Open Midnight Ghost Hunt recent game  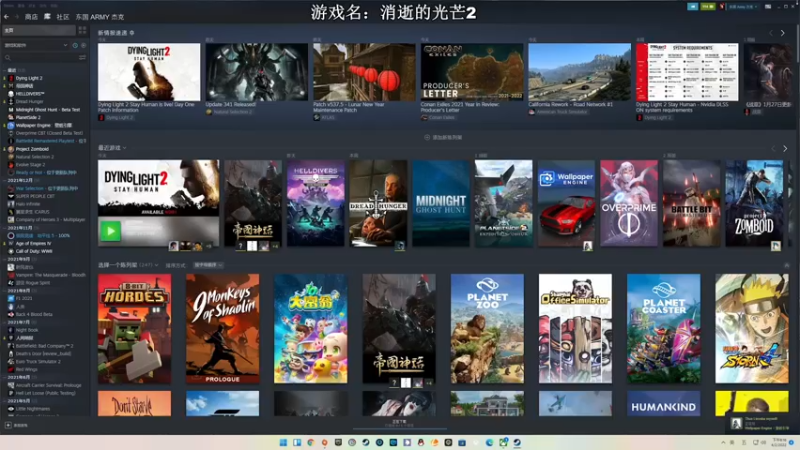click(441, 204)
